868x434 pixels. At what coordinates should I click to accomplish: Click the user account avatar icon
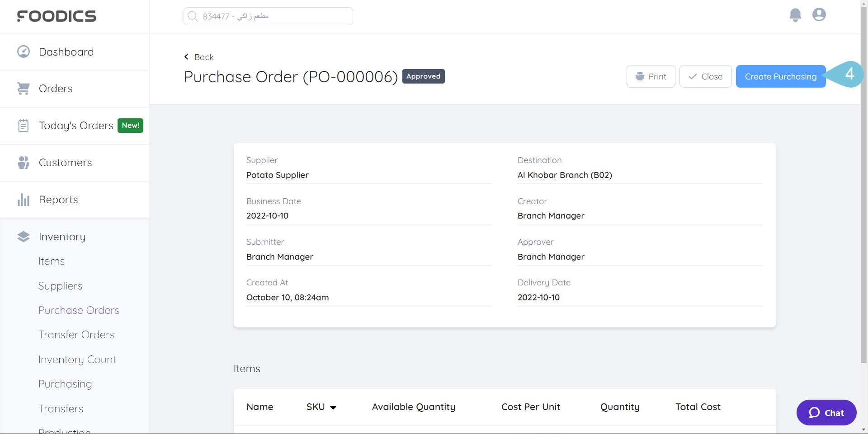tap(819, 15)
